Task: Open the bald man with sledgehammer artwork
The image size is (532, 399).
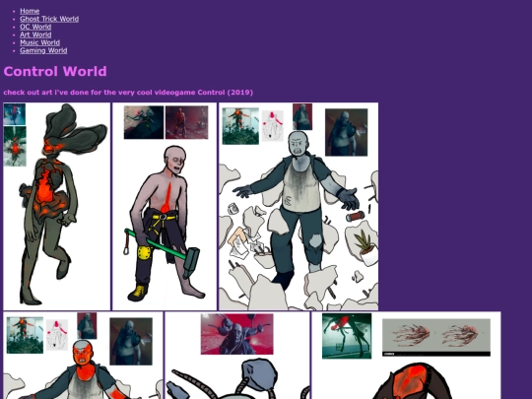Action: pyautogui.click(x=165, y=206)
